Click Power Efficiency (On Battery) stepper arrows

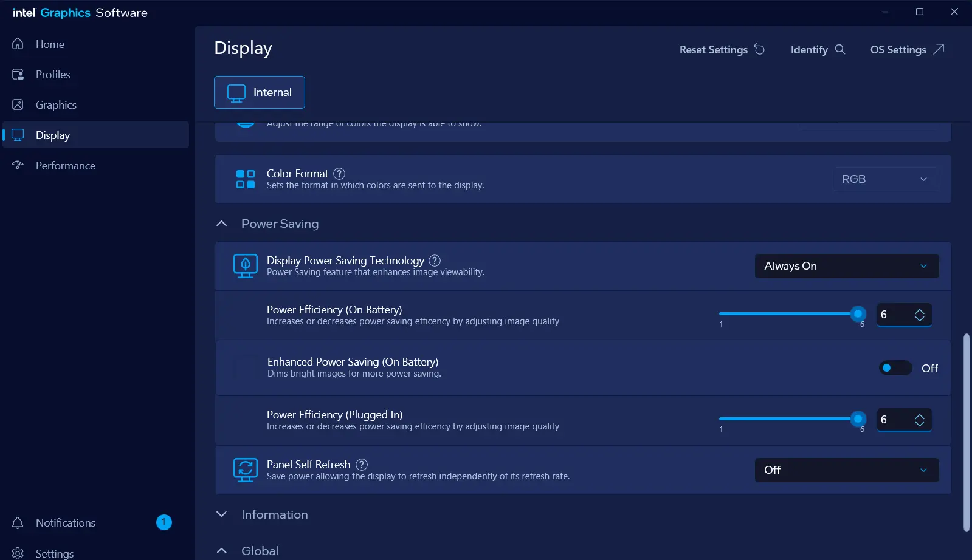(920, 315)
